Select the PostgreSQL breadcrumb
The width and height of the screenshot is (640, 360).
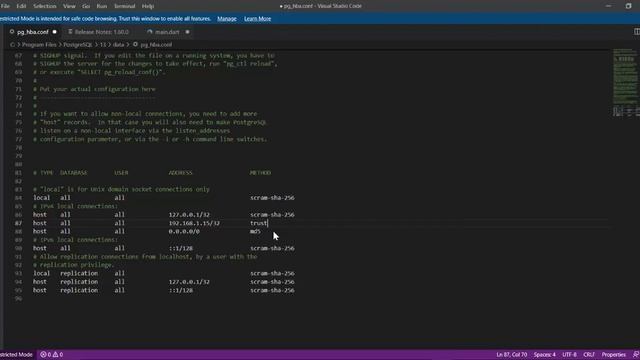pyautogui.click(x=78, y=44)
